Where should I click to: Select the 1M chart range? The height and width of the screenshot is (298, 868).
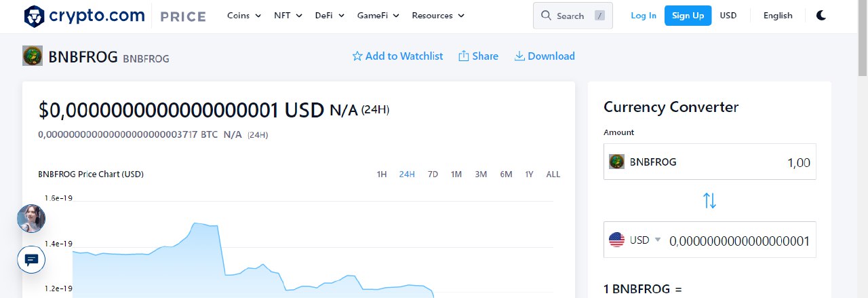tap(456, 174)
